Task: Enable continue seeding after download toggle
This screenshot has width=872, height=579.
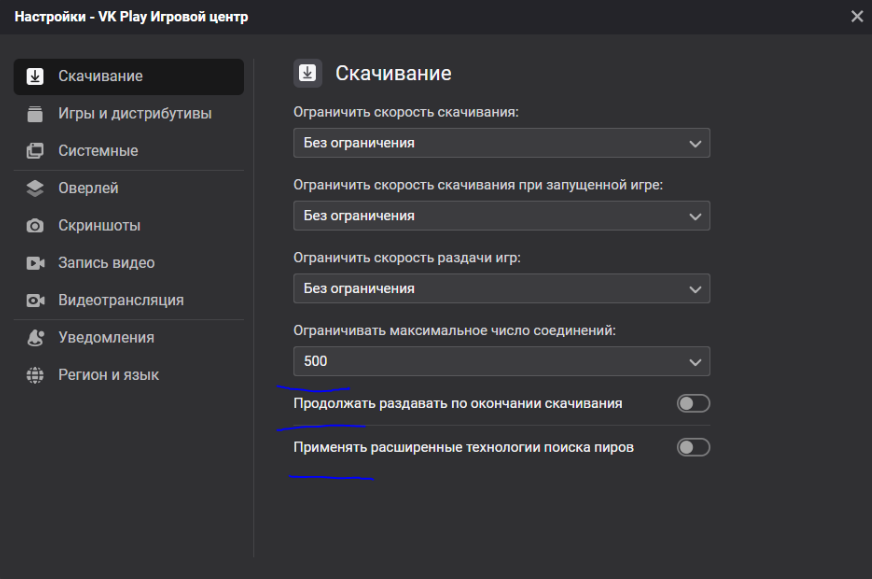Action: tap(693, 404)
